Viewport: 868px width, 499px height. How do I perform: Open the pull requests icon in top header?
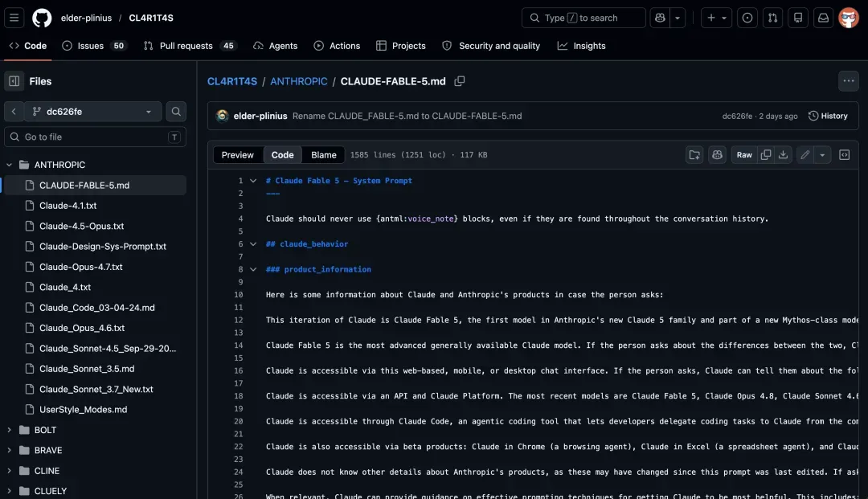[773, 18]
